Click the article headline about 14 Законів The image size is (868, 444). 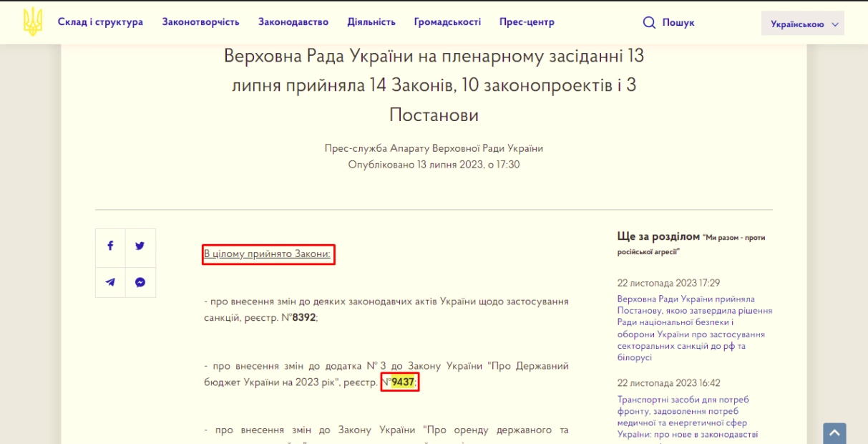434,85
